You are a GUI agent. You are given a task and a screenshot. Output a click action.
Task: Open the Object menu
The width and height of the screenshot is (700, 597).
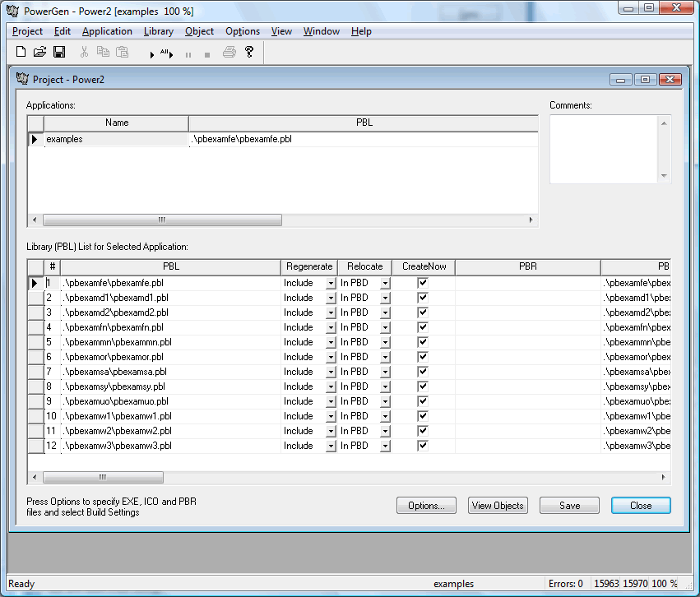pos(200,31)
